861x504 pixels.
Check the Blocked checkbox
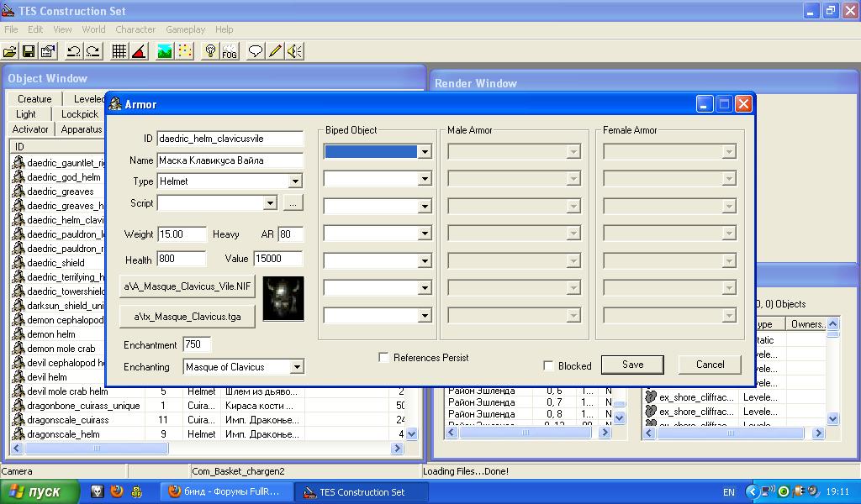click(549, 366)
